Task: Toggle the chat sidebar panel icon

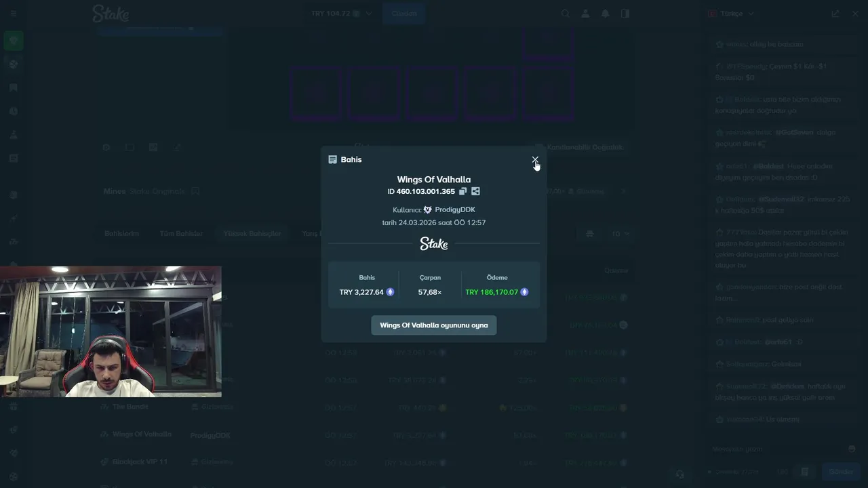Action: coord(625,14)
